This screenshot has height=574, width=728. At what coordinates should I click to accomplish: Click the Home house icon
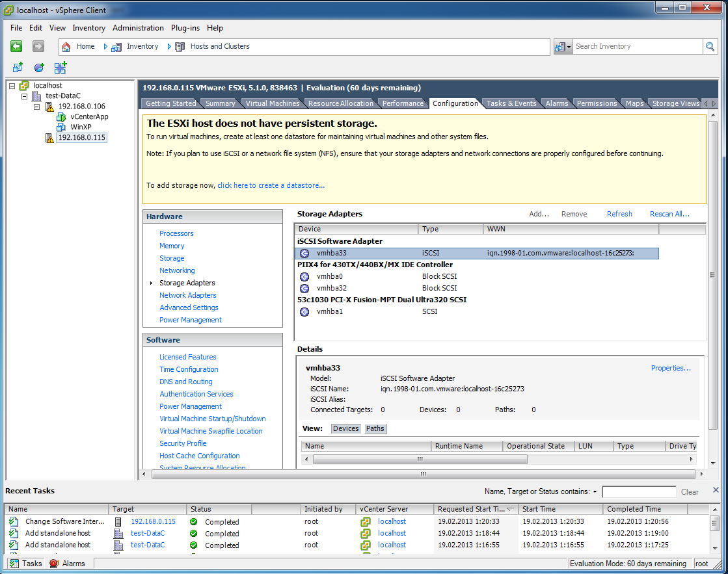point(66,46)
